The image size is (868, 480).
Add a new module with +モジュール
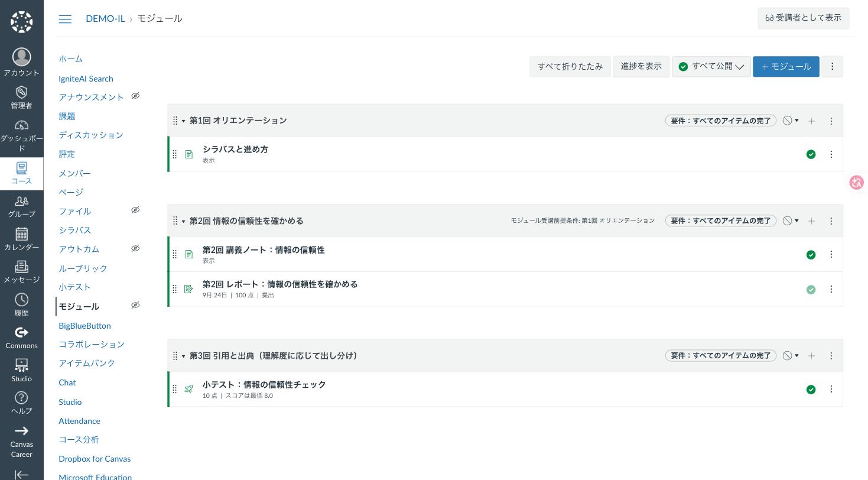[x=786, y=67]
